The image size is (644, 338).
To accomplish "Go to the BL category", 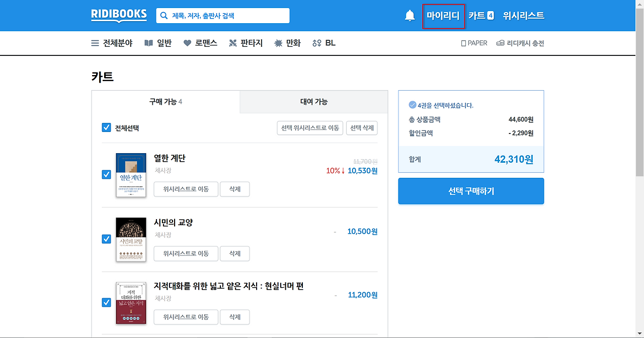I will coord(330,43).
